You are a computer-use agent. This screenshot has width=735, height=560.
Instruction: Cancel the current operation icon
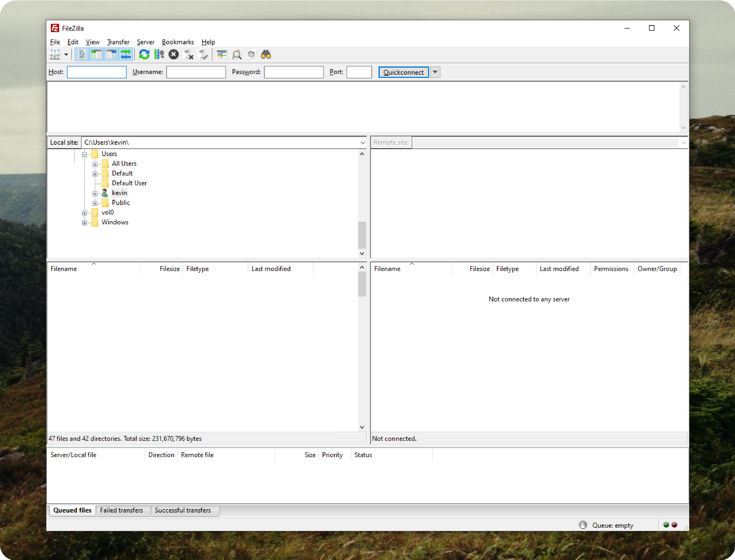pyautogui.click(x=173, y=54)
